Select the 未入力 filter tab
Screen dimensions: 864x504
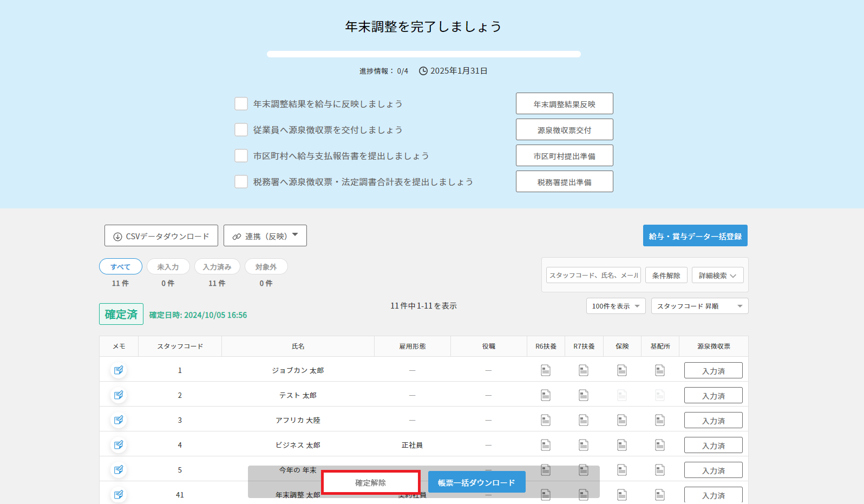point(168,267)
